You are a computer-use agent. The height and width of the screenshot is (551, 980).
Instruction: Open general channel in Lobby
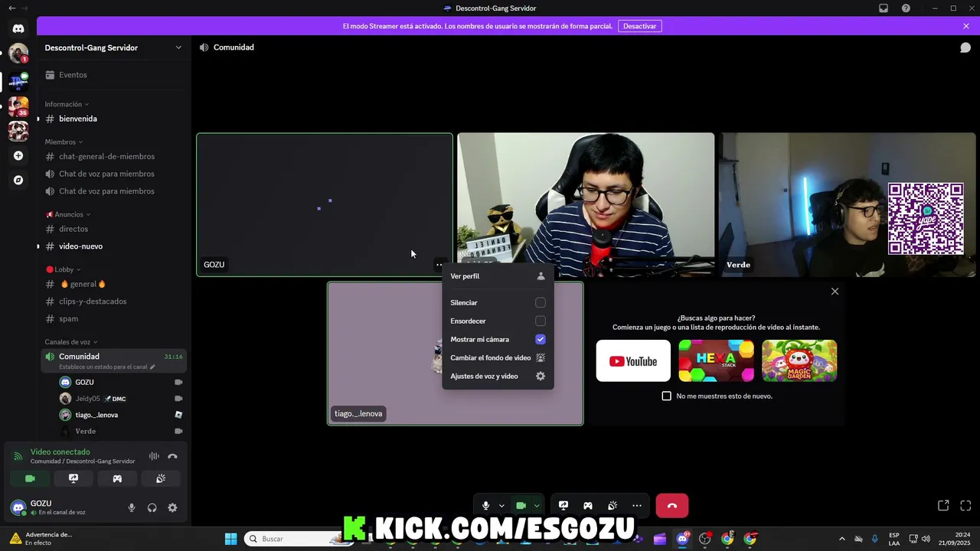pos(114,284)
